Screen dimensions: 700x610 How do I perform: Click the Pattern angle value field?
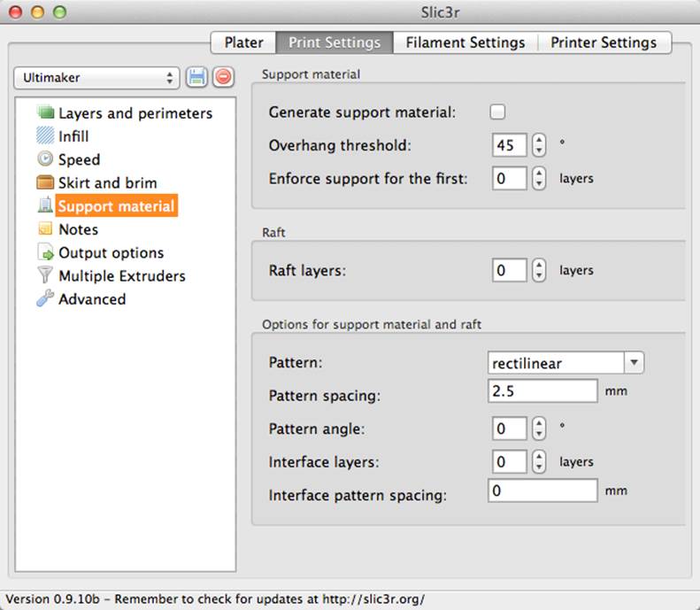(x=510, y=429)
